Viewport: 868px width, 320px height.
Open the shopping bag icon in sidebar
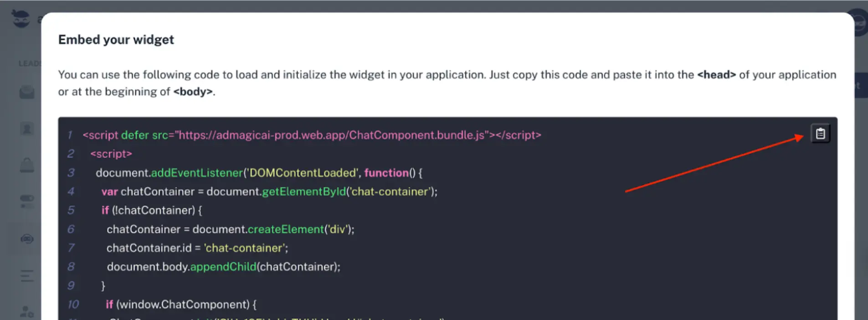[27, 165]
